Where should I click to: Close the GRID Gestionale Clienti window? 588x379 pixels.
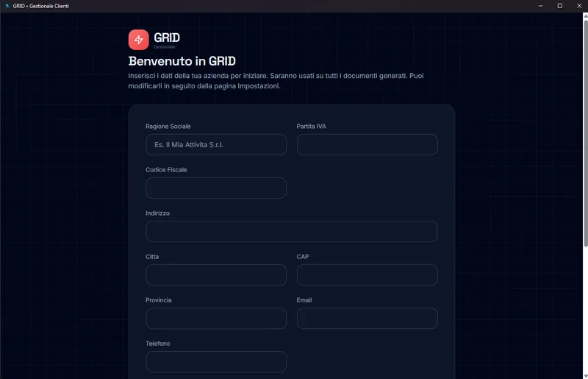tap(579, 6)
